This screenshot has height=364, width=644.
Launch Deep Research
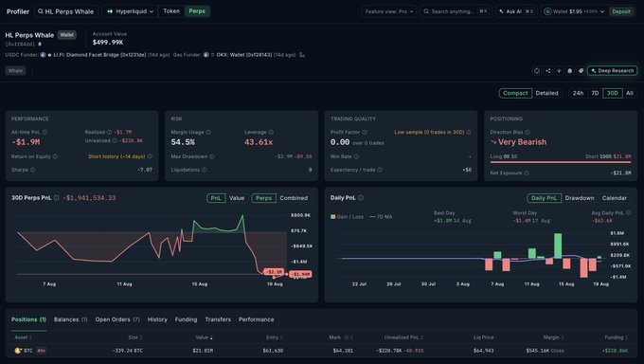[613, 71]
